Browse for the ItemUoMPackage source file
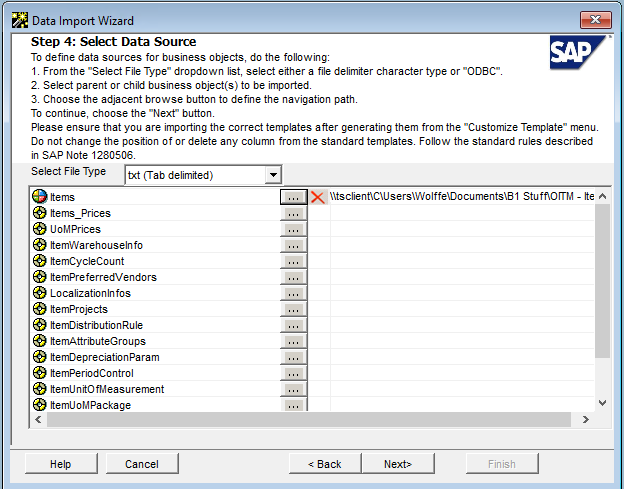Image resolution: width=624 pixels, height=489 pixels. click(293, 405)
